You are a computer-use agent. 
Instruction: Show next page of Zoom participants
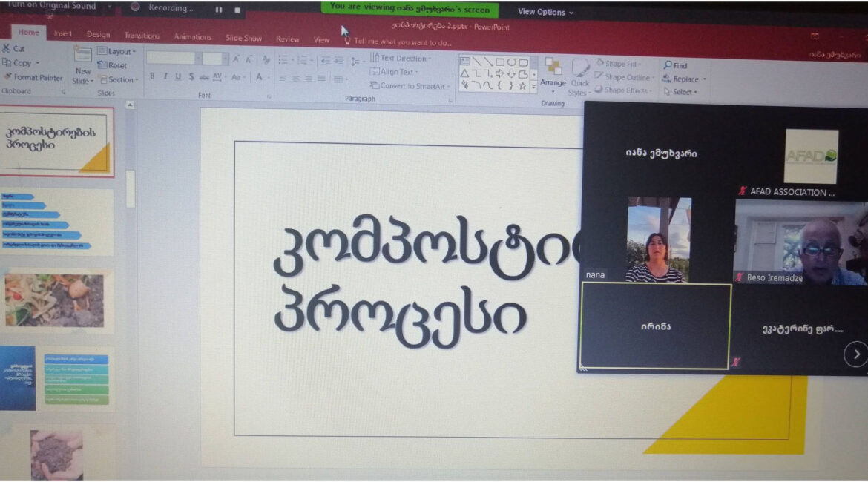(x=855, y=354)
